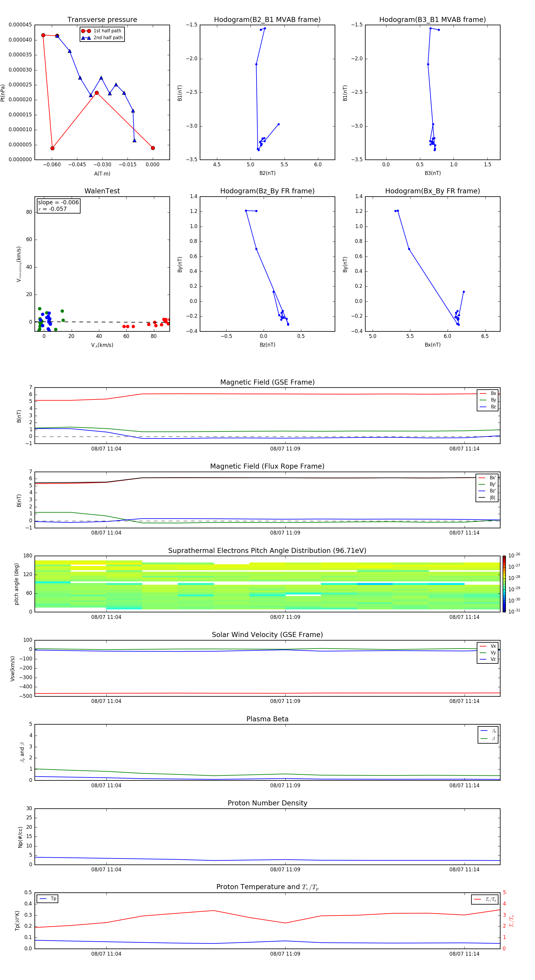This screenshot has width=535, height=980.
Task: Click the Tp legend in temperature plot
Action: pyautogui.click(x=47, y=899)
